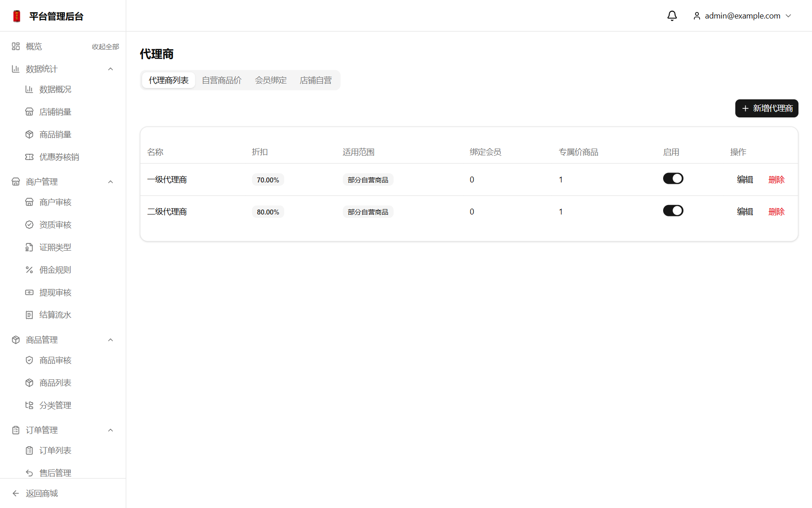The image size is (812, 508).
Task: Click the 优惠券核销 ticket icon
Action: pos(29,157)
